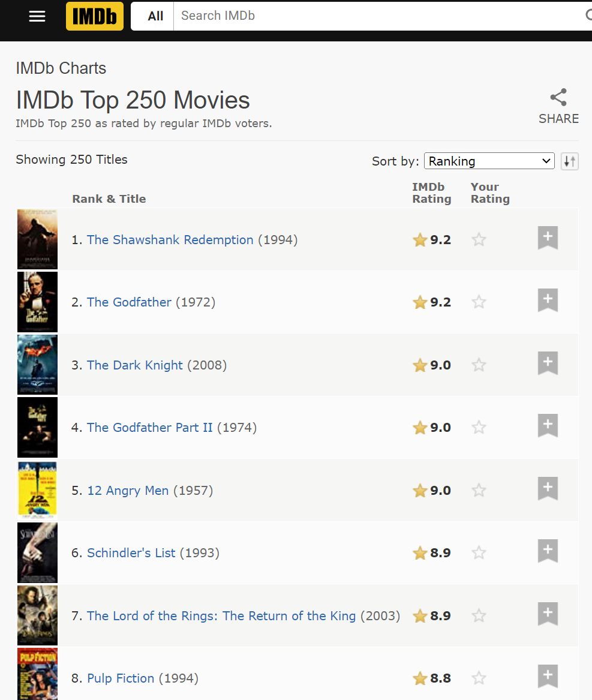Add The Dark Knight to watchlist
This screenshot has width=592, height=700.
548,363
